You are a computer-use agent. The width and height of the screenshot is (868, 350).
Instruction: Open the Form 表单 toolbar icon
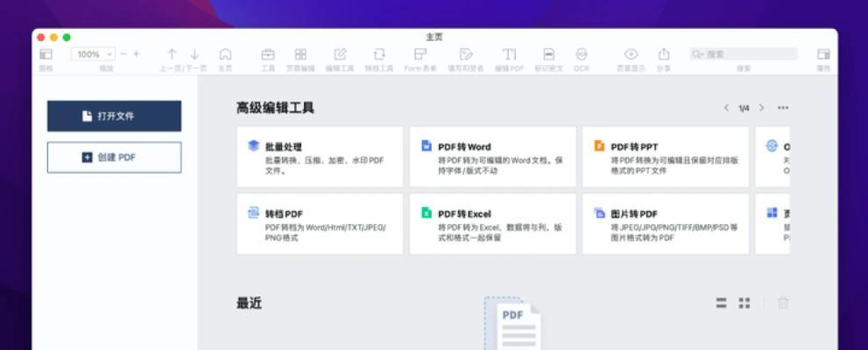click(x=420, y=54)
